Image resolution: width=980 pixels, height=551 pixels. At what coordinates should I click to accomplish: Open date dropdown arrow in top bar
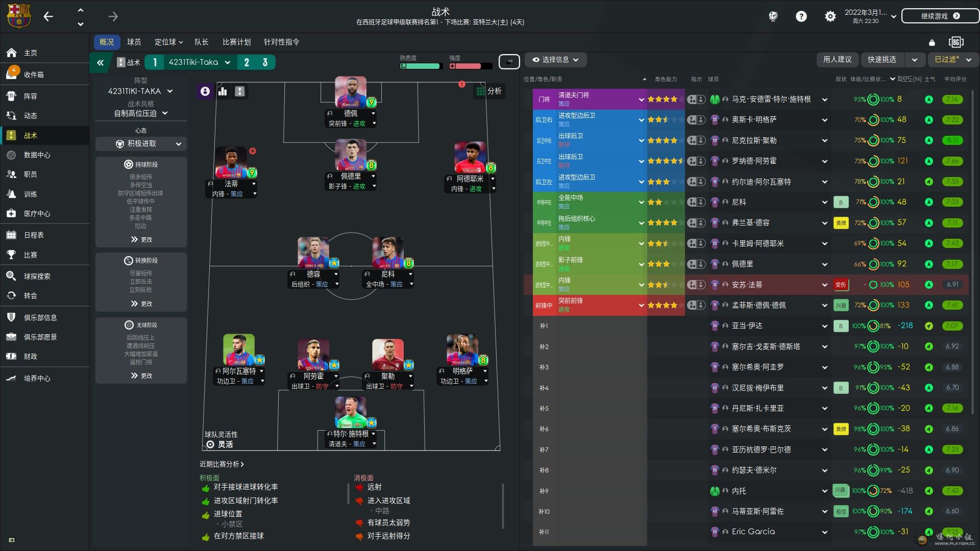click(894, 16)
